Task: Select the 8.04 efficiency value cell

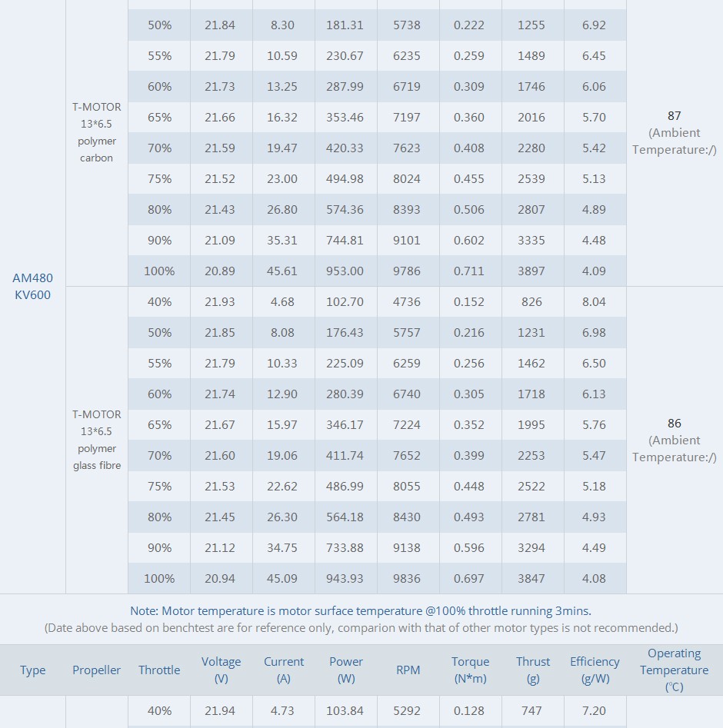Action: [x=595, y=301]
